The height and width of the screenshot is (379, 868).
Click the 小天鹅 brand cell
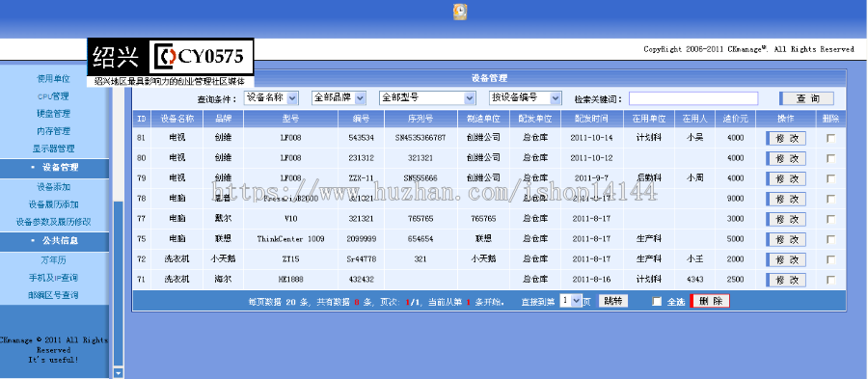tap(223, 259)
